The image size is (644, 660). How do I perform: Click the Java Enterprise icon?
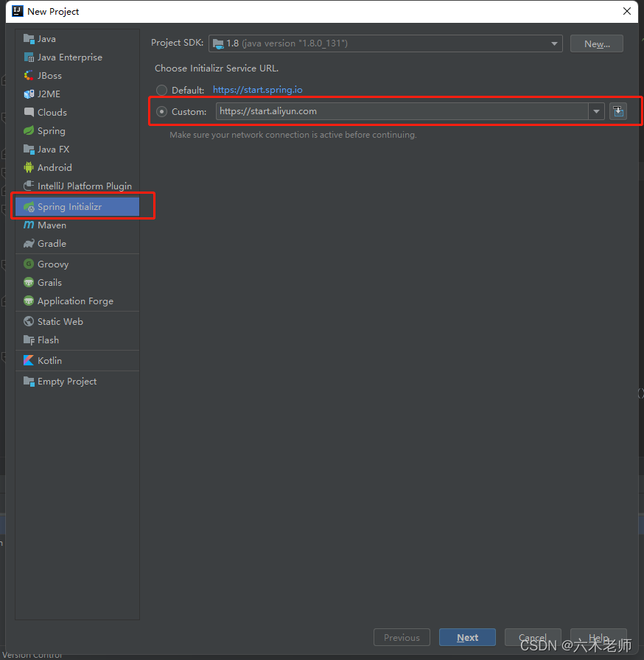pyautogui.click(x=29, y=57)
